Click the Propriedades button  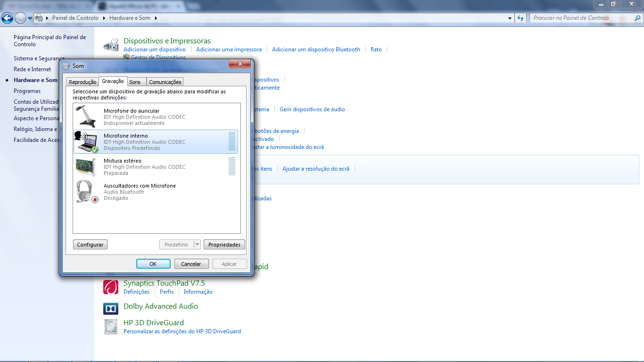click(224, 245)
